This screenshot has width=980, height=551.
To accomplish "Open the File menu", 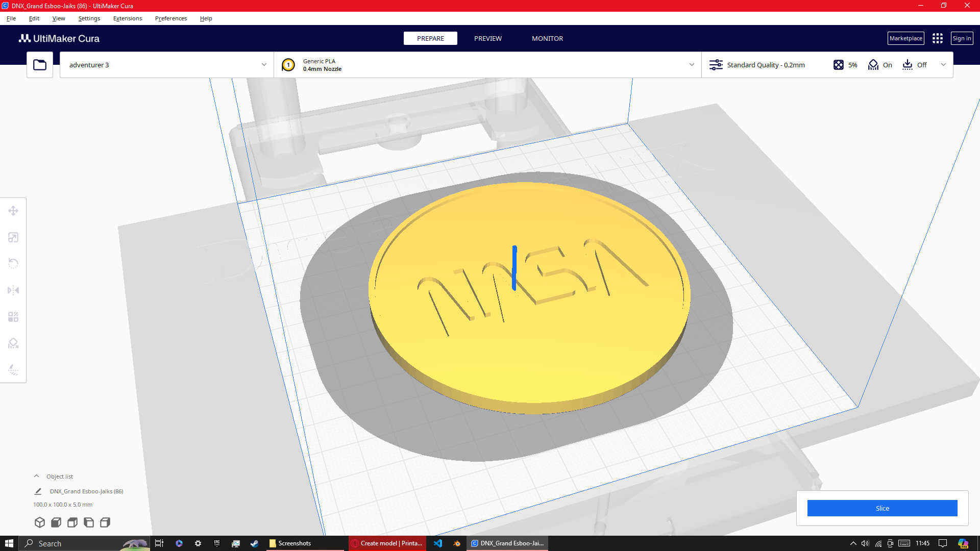I will click(x=11, y=18).
